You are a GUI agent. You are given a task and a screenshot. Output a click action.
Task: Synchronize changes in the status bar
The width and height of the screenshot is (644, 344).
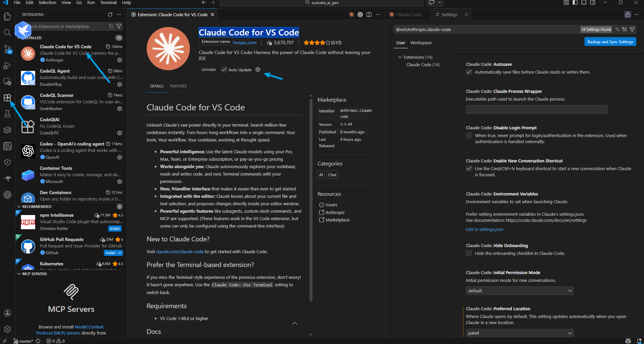pos(38,341)
